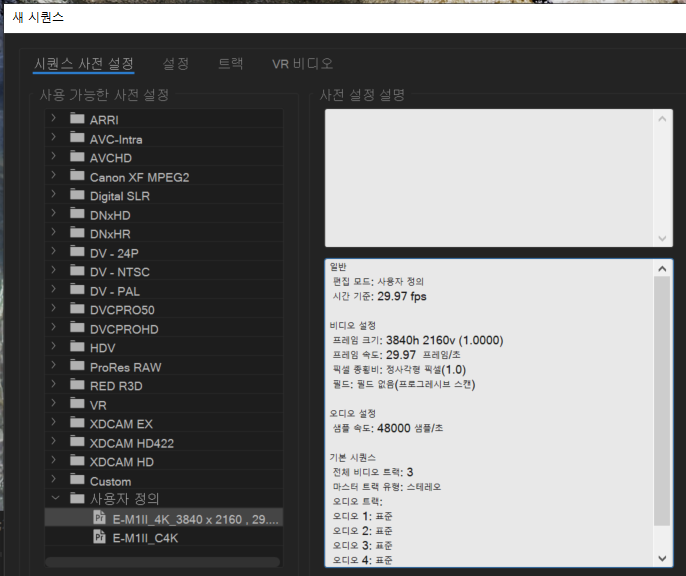Image resolution: width=686 pixels, height=576 pixels.
Task: Click the 사용자 정의 folder icon
Action: click(x=77, y=498)
